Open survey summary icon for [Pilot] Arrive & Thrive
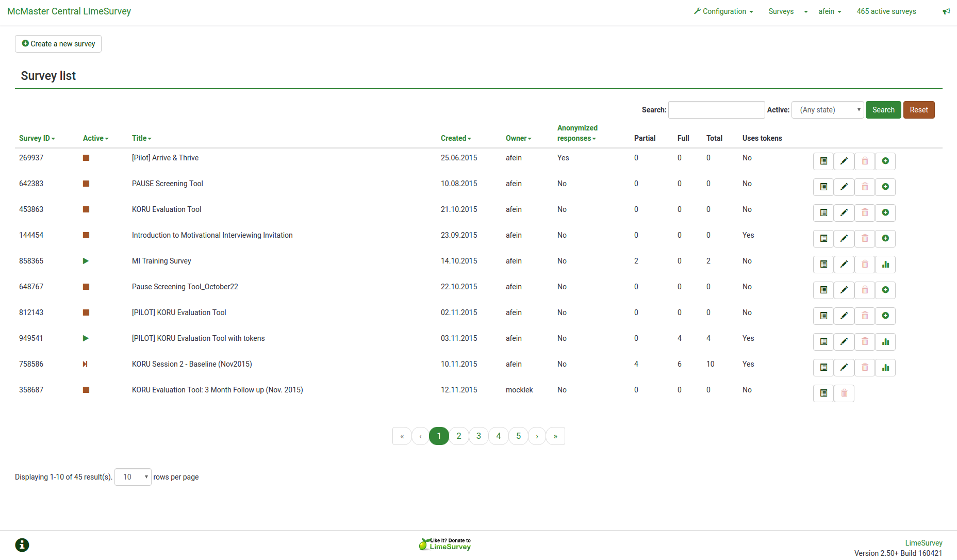Image resolution: width=957 pixels, height=560 pixels. tap(823, 161)
